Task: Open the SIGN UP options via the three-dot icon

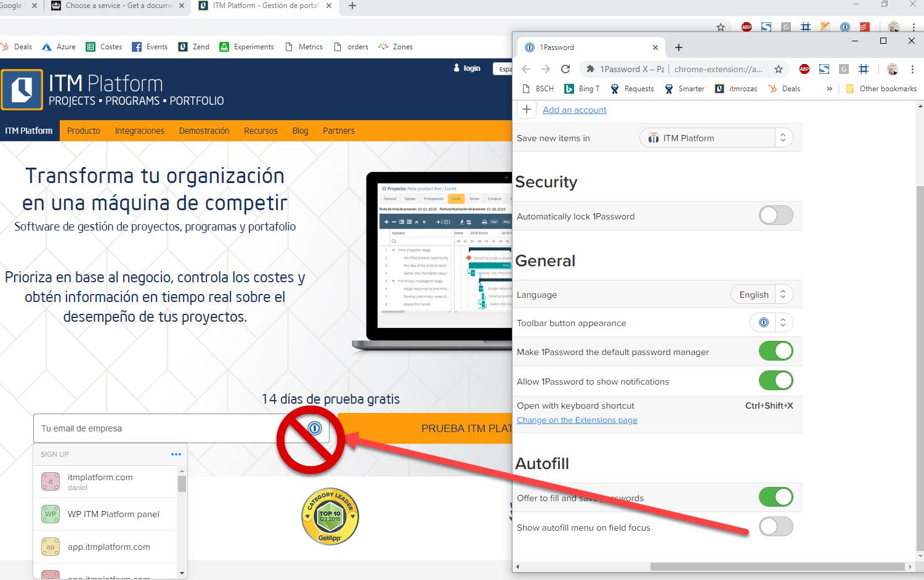Action: click(176, 454)
